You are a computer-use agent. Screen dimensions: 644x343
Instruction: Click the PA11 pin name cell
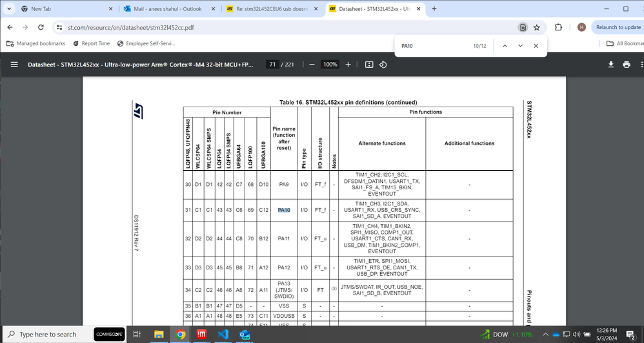click(x=284, y=238)
